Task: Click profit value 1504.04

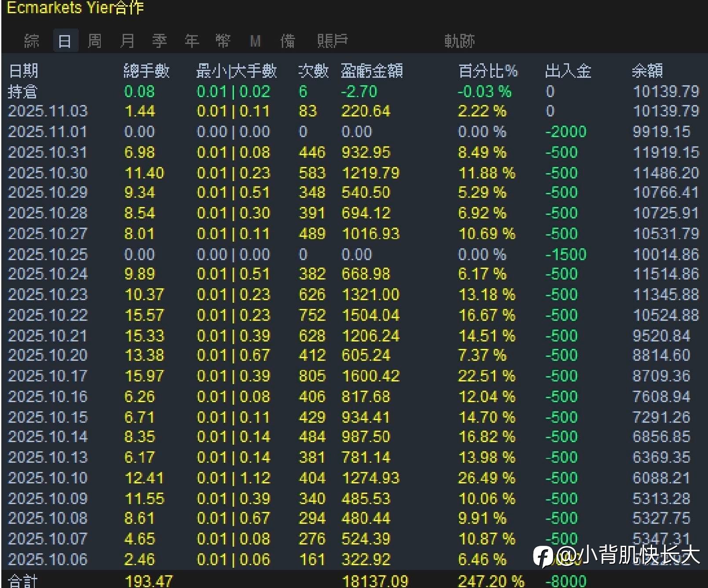Action: point(370,315)
